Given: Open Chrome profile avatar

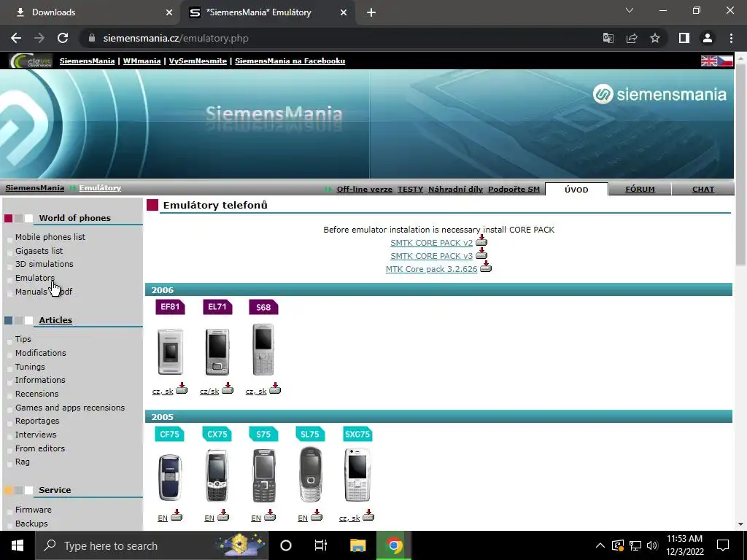Looking at the screenshot, I should click(x=708, y=38).
